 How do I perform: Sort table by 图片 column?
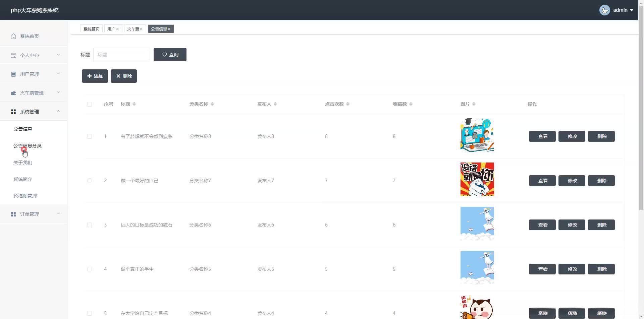(474, 104)
